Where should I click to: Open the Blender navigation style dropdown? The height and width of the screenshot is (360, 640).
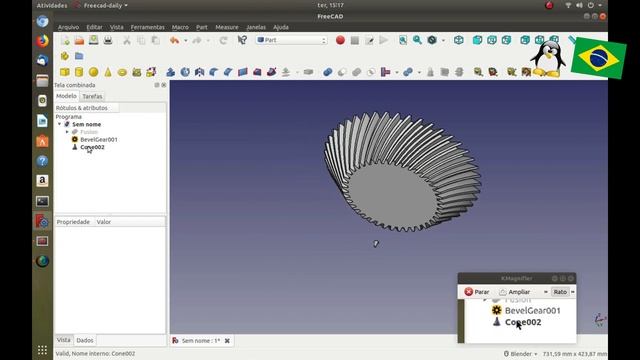[x=521, y=354]
